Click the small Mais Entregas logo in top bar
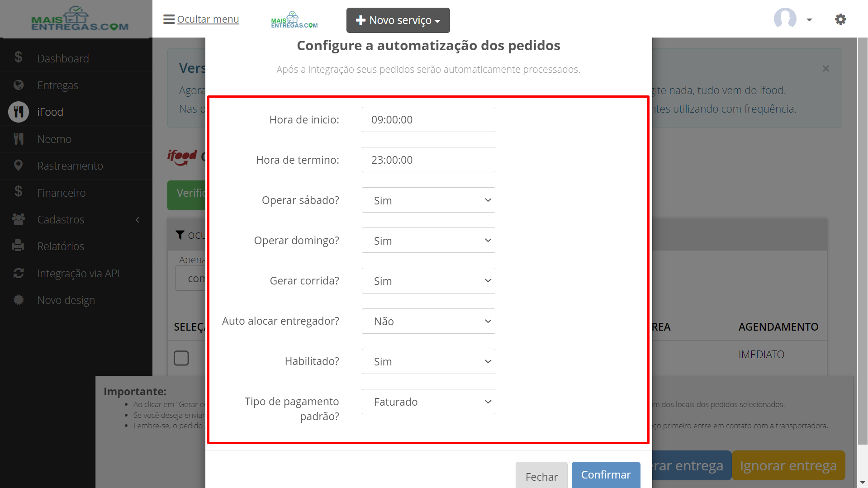Screen dimensions: 868x488 point(294,20)
